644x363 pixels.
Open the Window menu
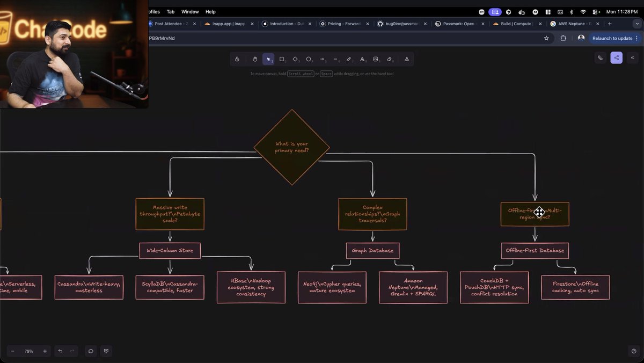pos(190,11)
